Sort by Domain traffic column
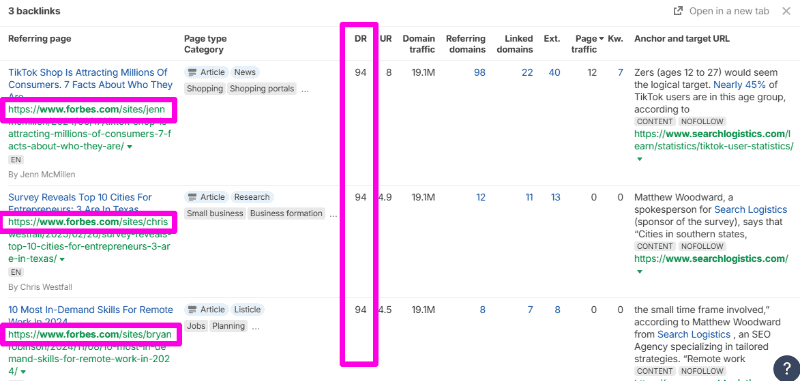Image resolution: width=800 pixels, height=381 pixels. [x=419, y=44]
